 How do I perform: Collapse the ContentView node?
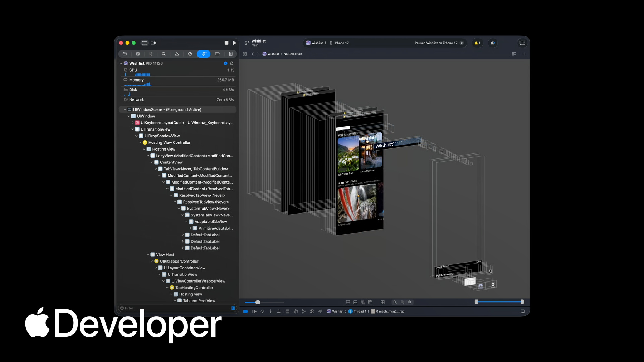tap(152, 162)
